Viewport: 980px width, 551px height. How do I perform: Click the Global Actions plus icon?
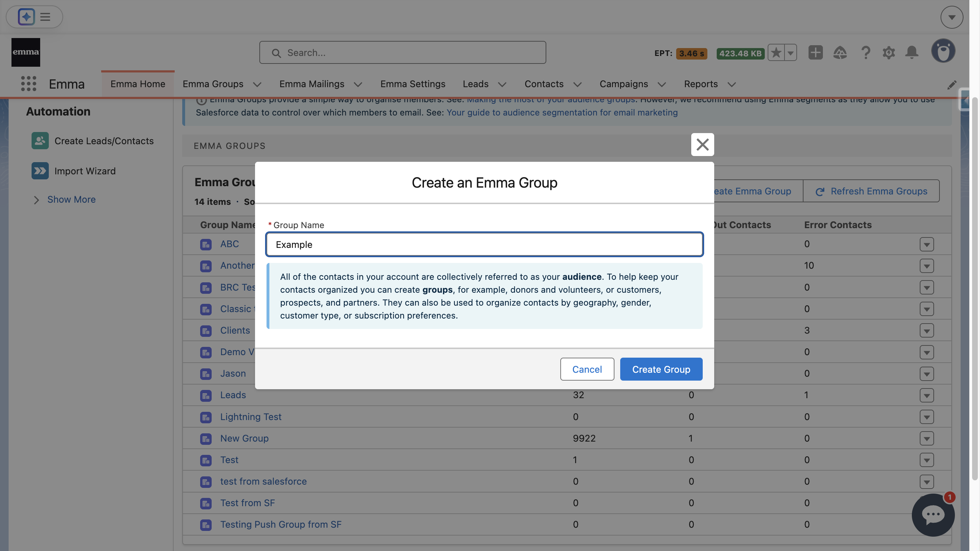click(815, 52)
